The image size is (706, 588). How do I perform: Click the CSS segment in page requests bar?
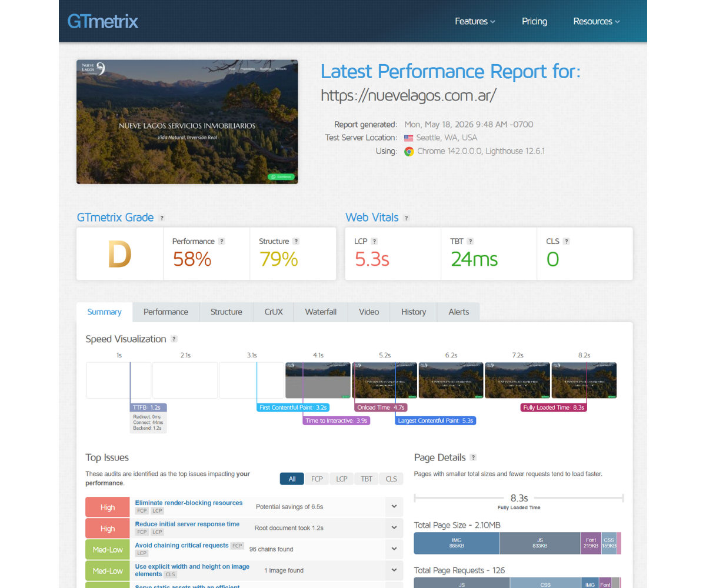click(545, 583)
